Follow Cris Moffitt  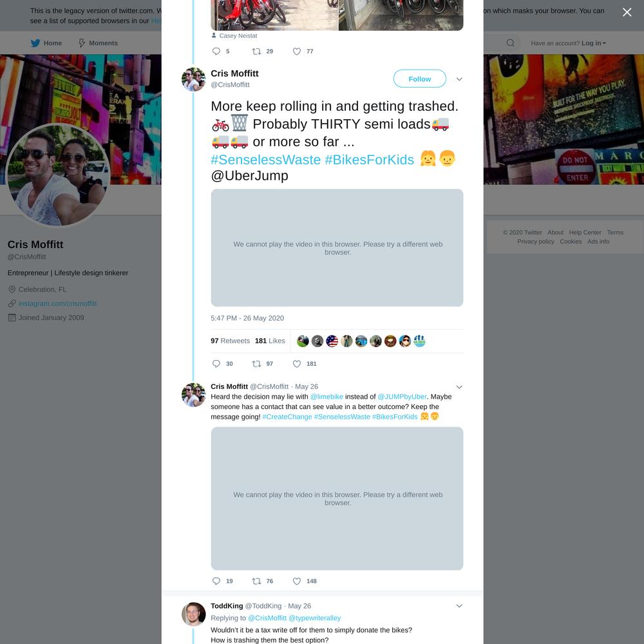pos(419,79)
